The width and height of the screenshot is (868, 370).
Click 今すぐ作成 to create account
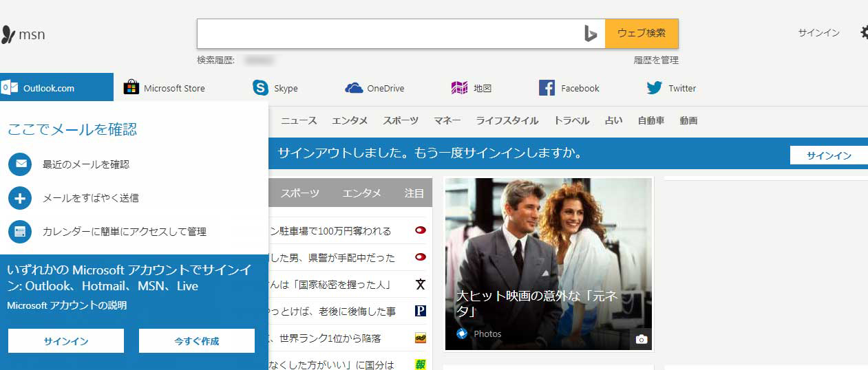coord(196,341)
